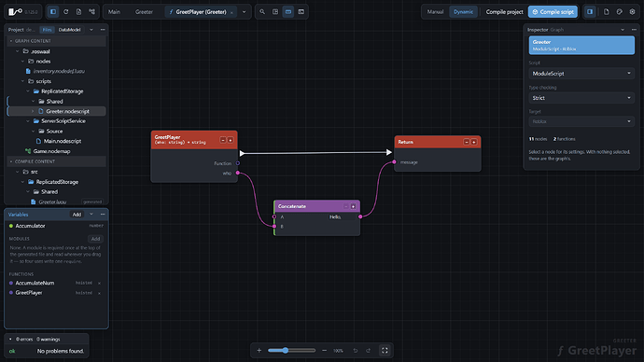Open the tab list dropdown chevron

244,12
